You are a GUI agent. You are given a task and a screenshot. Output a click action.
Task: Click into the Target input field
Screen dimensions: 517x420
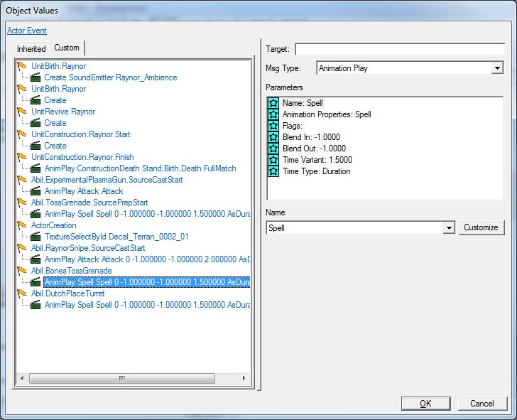tap(400, 49)
